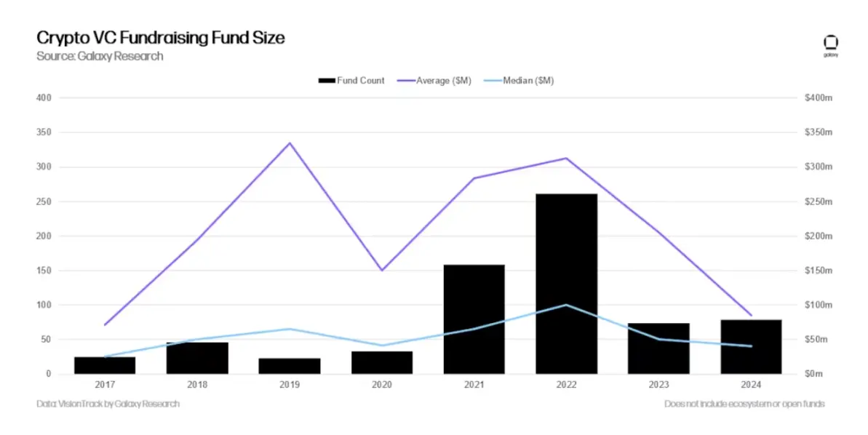
Task: Click the purple Average line dip at 2020
Action: 382,270
